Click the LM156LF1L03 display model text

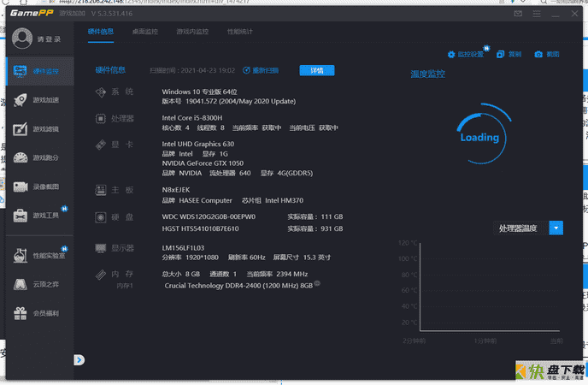183,248
